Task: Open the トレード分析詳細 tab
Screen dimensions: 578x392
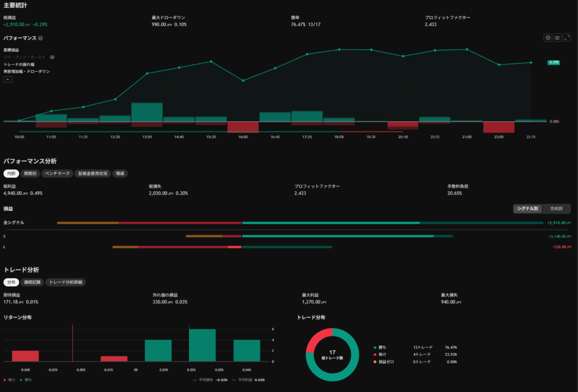Action: 65,282
